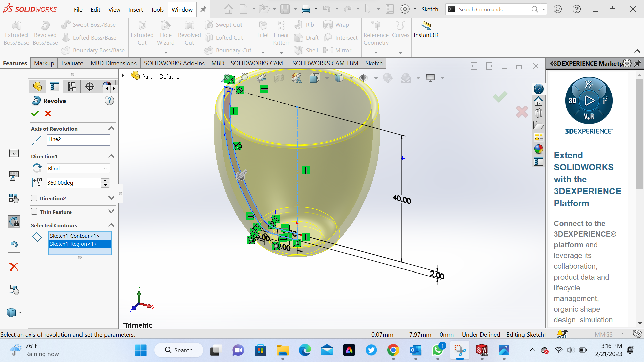Image resolution: width=644 pixels, height=362 pixels.
Task: Switch to the Evaluate tab
Action: 72,63
